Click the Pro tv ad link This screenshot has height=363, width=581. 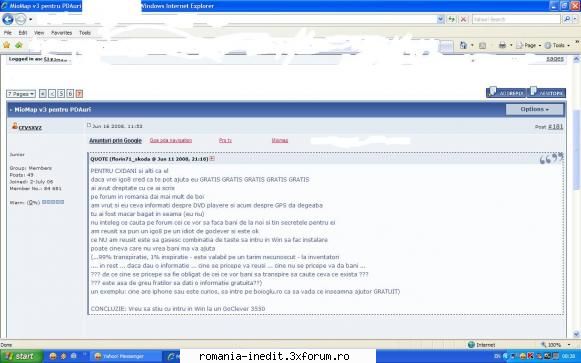(x=225, y=140)
